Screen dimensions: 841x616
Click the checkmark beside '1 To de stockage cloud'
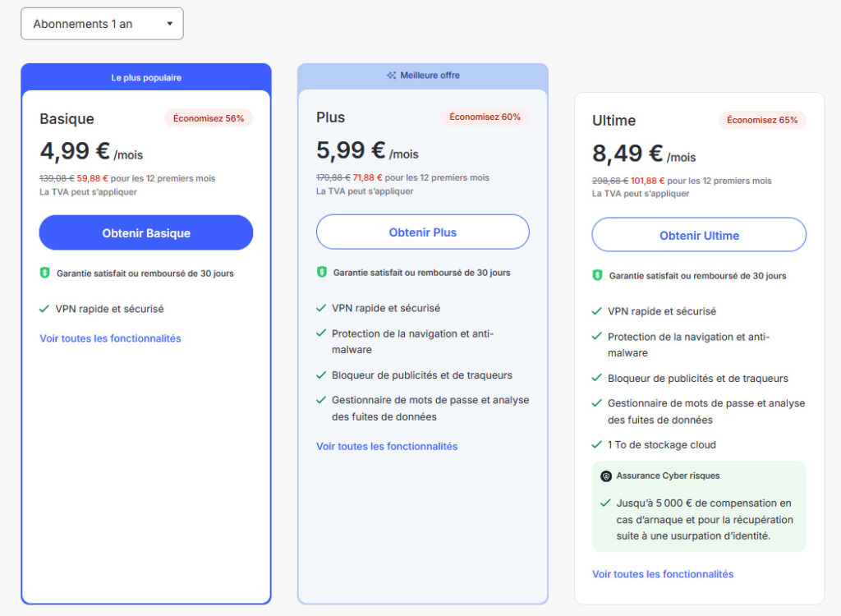[597, 444]
